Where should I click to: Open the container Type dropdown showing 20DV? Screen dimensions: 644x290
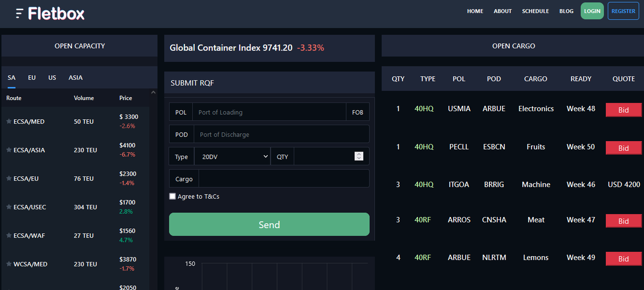pos(233,157)
